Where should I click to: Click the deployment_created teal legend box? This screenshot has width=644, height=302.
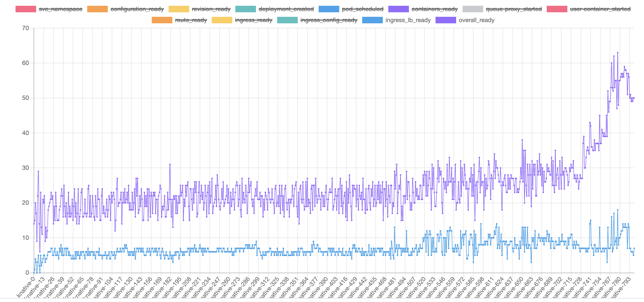tap(245, 9)
